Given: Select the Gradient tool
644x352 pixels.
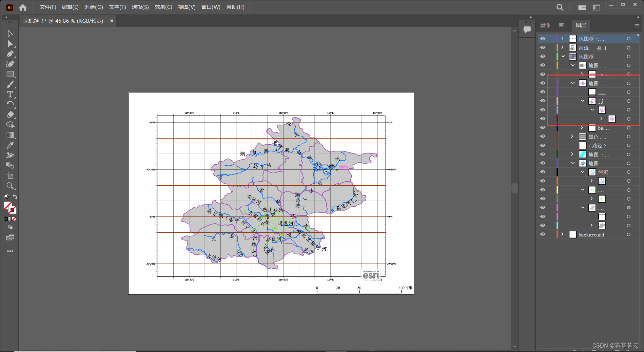Looking at the screenshot, I should 10,135.
